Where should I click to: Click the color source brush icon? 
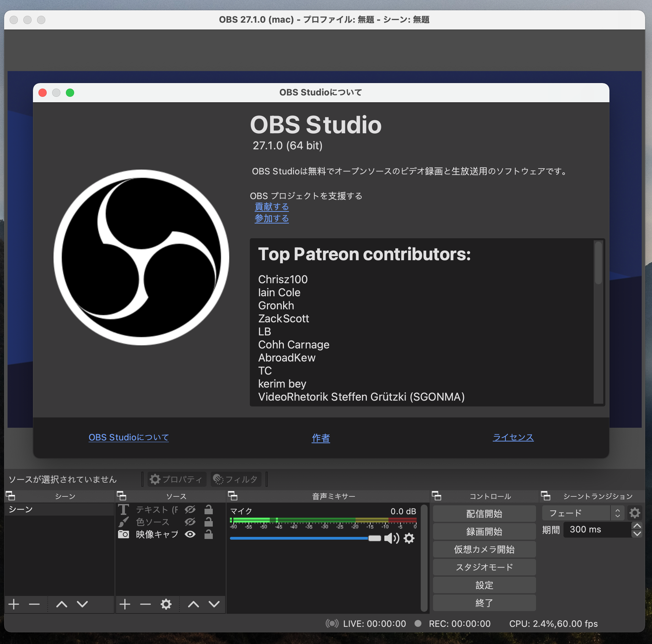tap(124, 522)
